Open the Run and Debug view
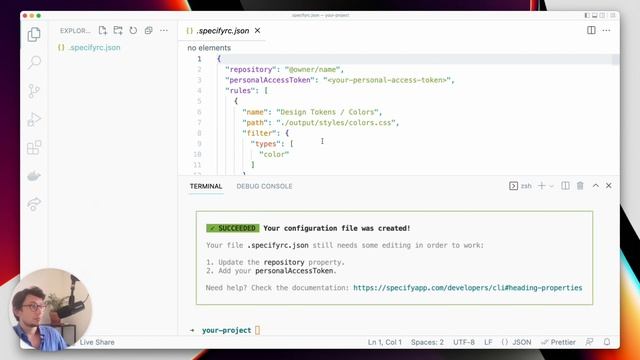 point(34,120)
